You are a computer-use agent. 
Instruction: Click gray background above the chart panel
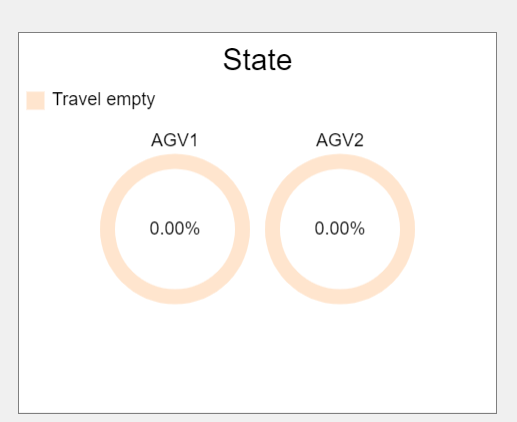click(257, 15)
